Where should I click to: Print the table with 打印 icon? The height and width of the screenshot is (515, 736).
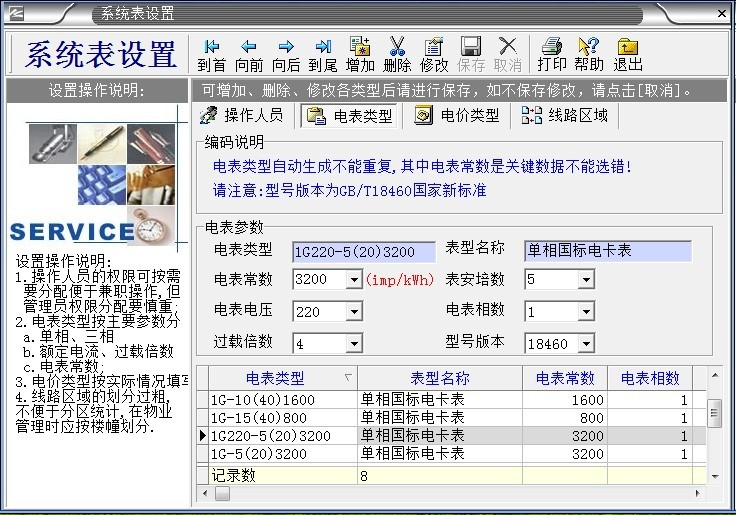551,55
